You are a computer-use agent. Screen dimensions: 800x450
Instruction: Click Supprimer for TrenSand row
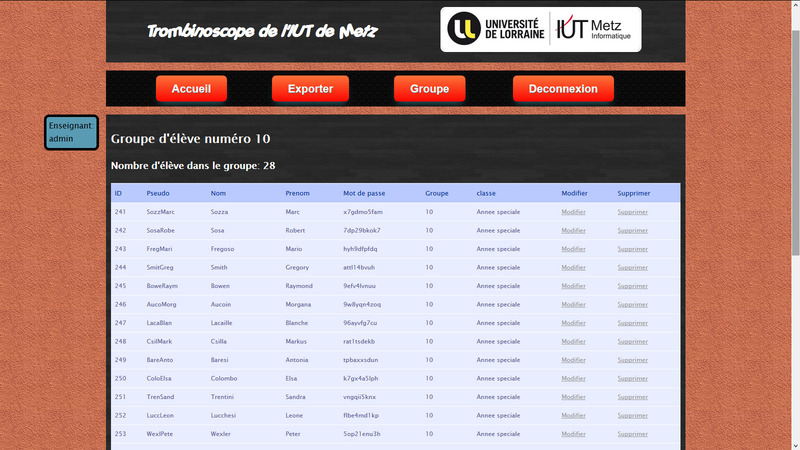tap(632, 397)
